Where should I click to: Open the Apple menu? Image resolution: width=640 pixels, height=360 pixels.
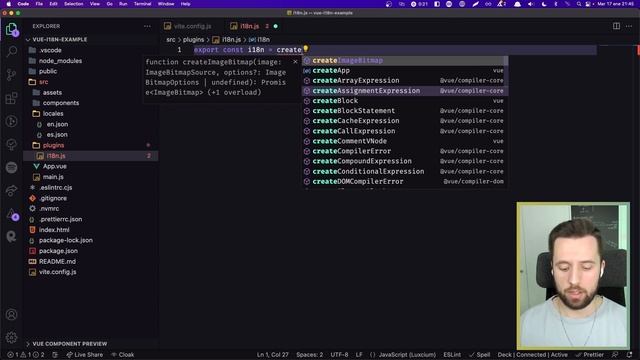pyautogui.click(x=9, y=4)
